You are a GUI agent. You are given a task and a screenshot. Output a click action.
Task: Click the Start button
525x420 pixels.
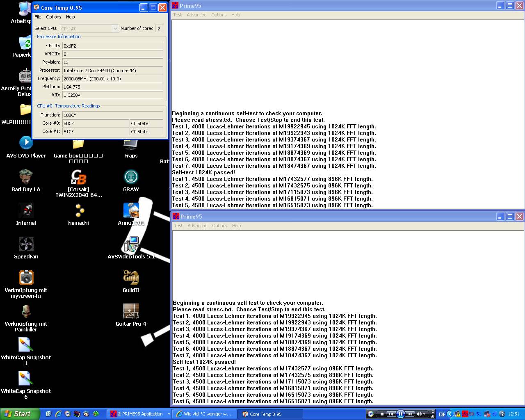20,414
